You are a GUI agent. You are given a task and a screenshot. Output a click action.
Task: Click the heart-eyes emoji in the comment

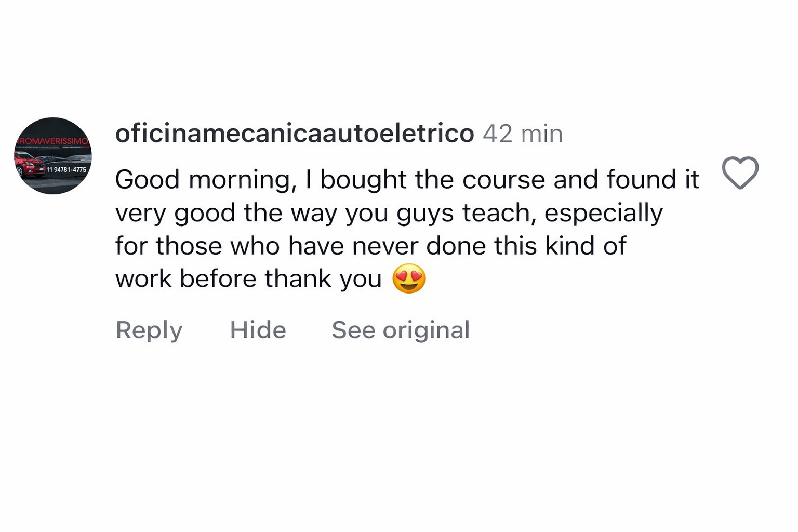tap(409, 278)
